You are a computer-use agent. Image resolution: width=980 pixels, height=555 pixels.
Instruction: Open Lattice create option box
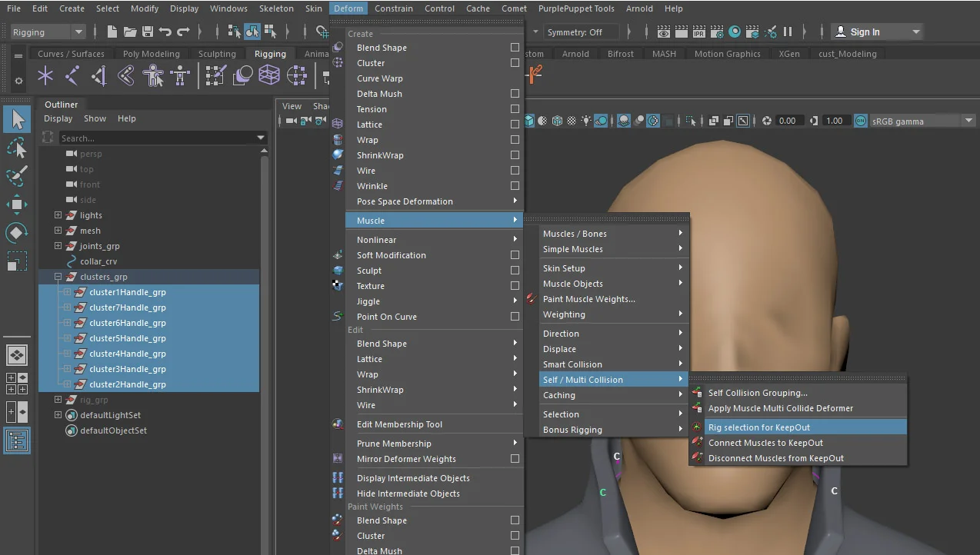tap(515, 125)
